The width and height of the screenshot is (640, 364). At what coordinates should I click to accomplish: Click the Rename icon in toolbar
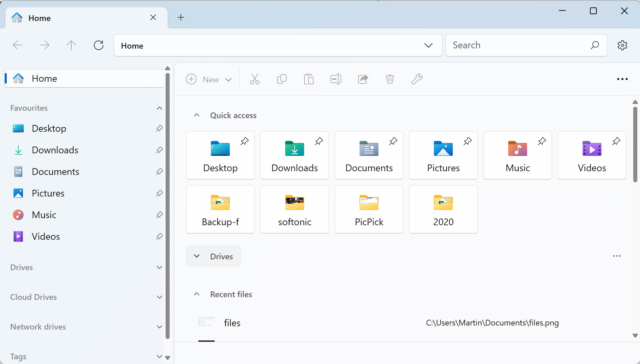tap(336, 79)
